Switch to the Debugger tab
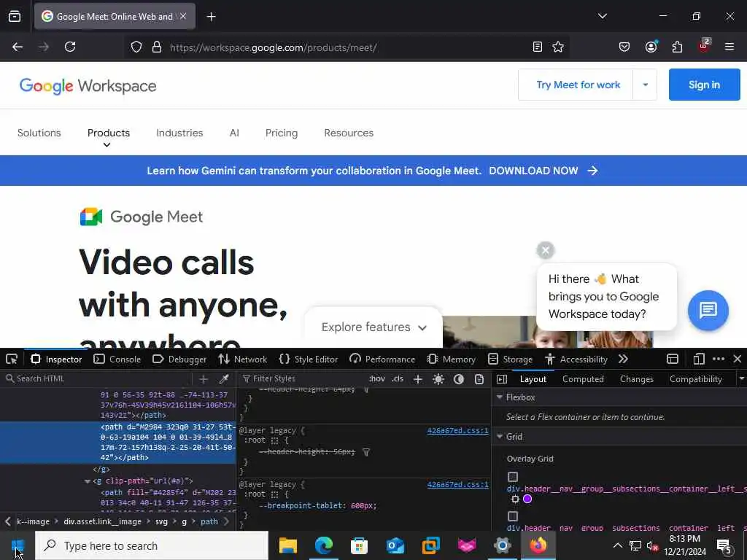Screen dimensions: 747x560 pyautogui.click(x=179, y=359)
